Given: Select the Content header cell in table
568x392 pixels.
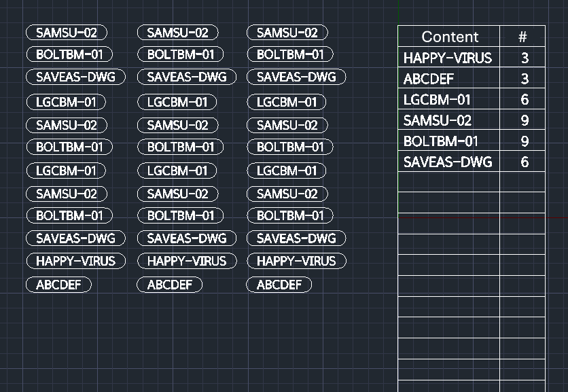Looking at the screenshot, I should click(x=449, y=37).
